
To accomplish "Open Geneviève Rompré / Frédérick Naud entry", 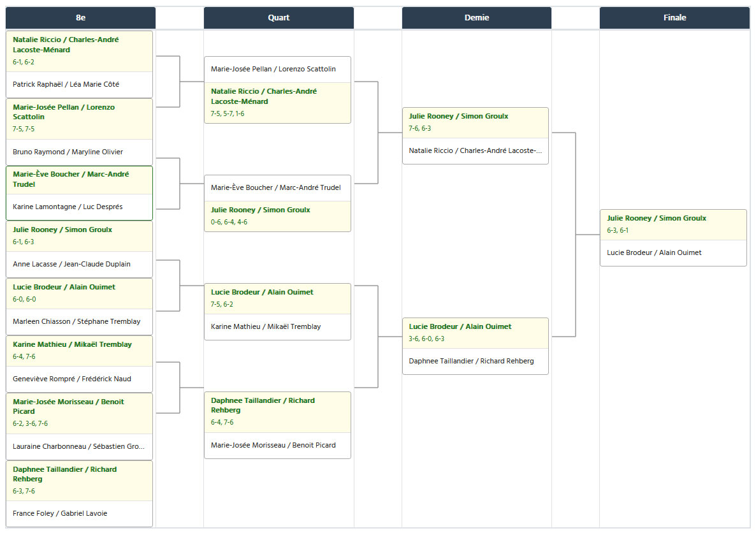I will [79, 379].
